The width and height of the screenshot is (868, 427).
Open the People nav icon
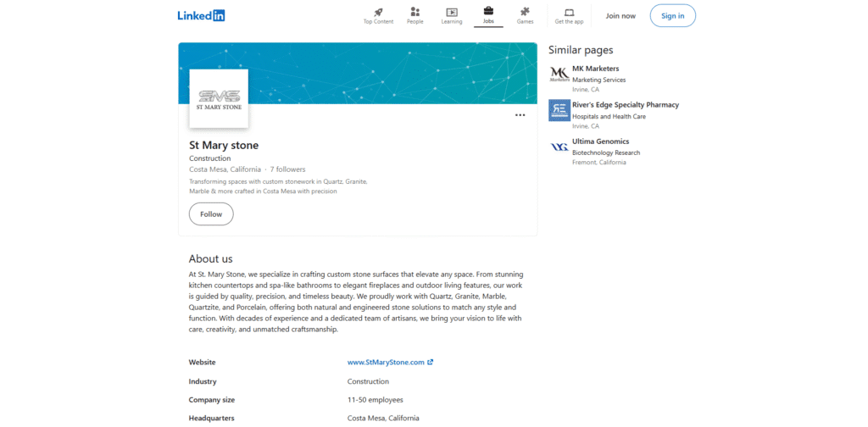(x=415, y=12)
